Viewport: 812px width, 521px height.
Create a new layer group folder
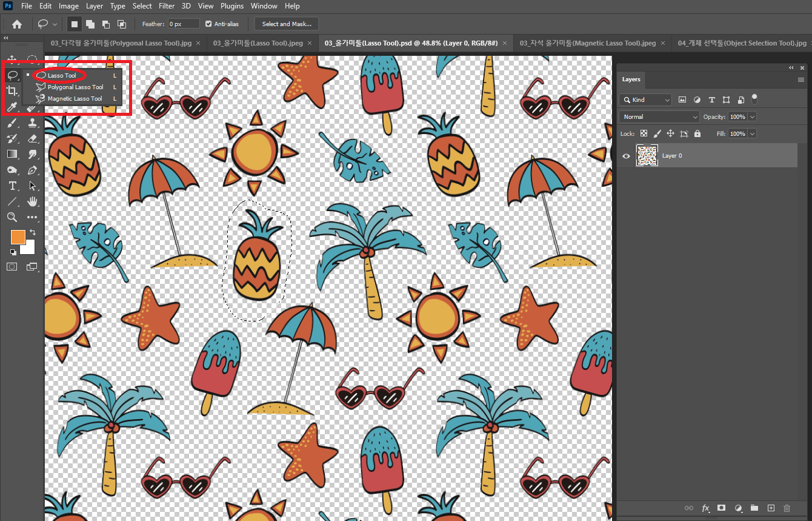tap(754, 508)
